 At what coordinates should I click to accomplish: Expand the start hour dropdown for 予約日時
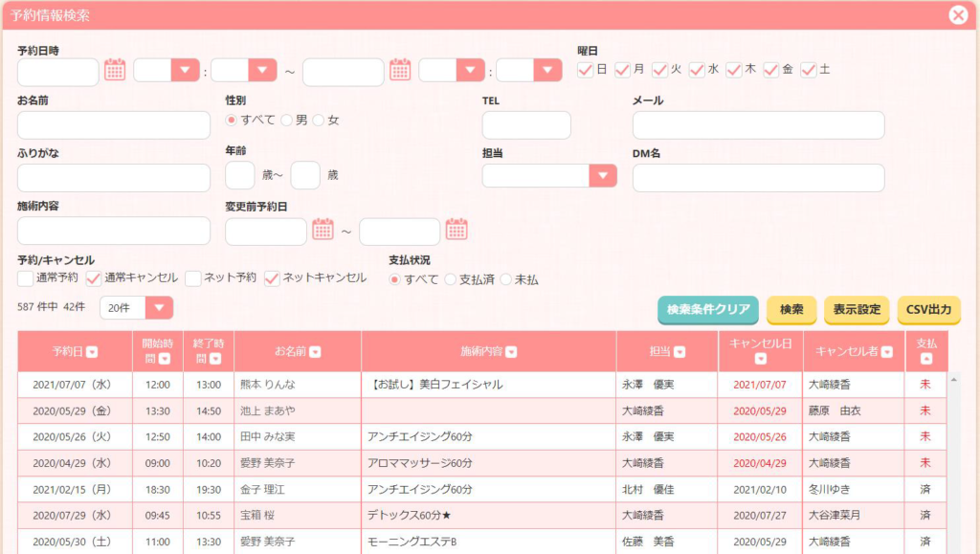point(184,71)
